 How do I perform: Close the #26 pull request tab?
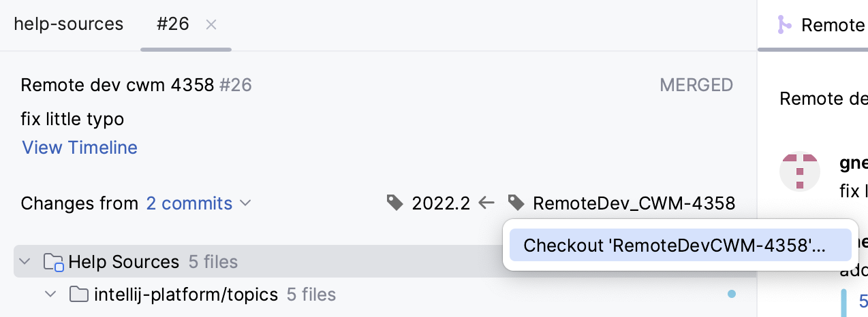211,25
